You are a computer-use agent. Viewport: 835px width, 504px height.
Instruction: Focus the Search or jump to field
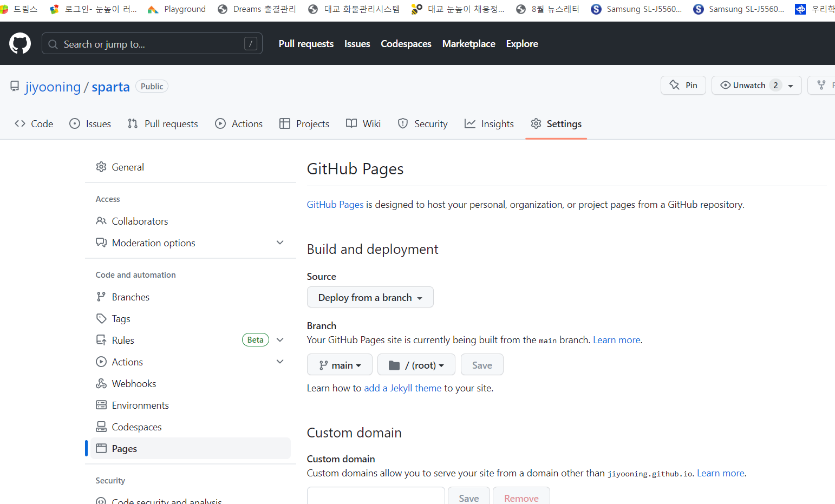[152, 44]
